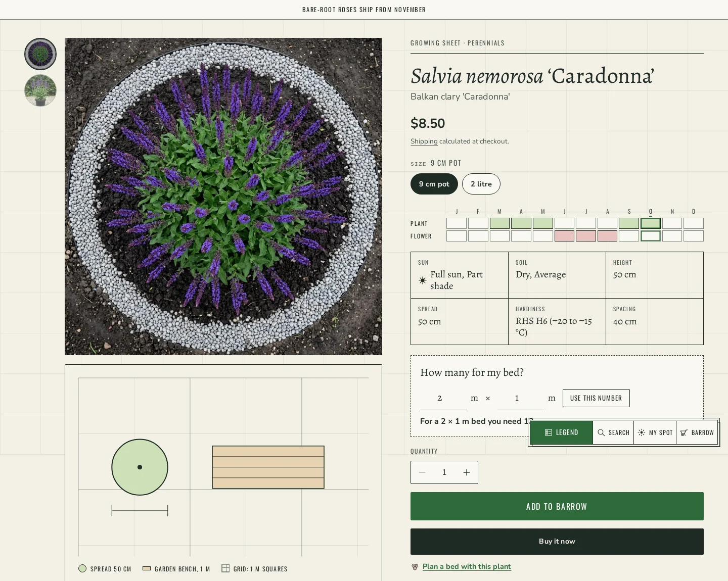Image resolution: width=728 pixels, height=581 pixels.
Task: Click the garden bench in diagram
Action: [268, 467]
